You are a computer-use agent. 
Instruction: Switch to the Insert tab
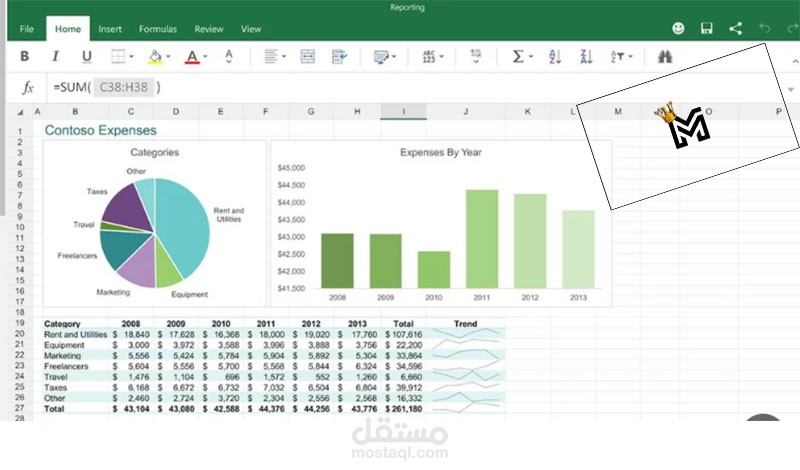point(110,29)
